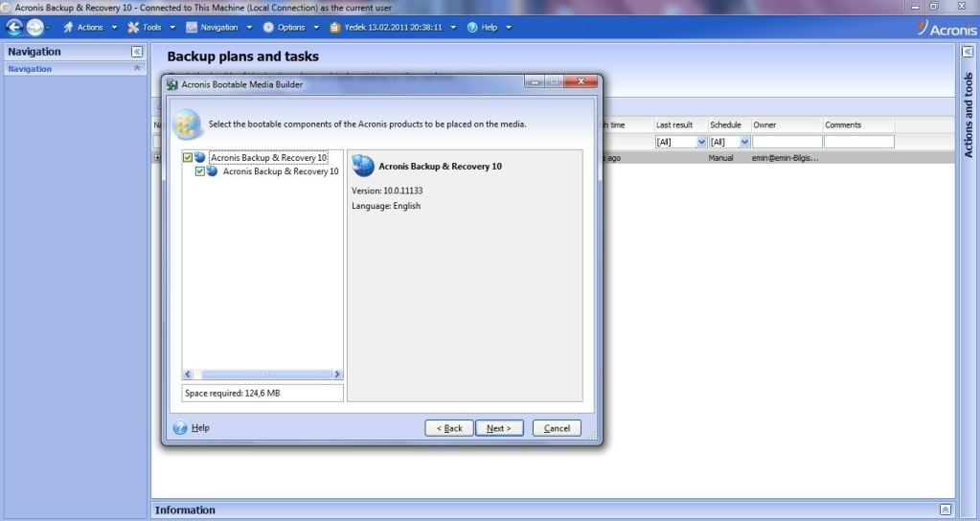Click the Acronis logo at top right
980x521 pixels.
point(946,28)
